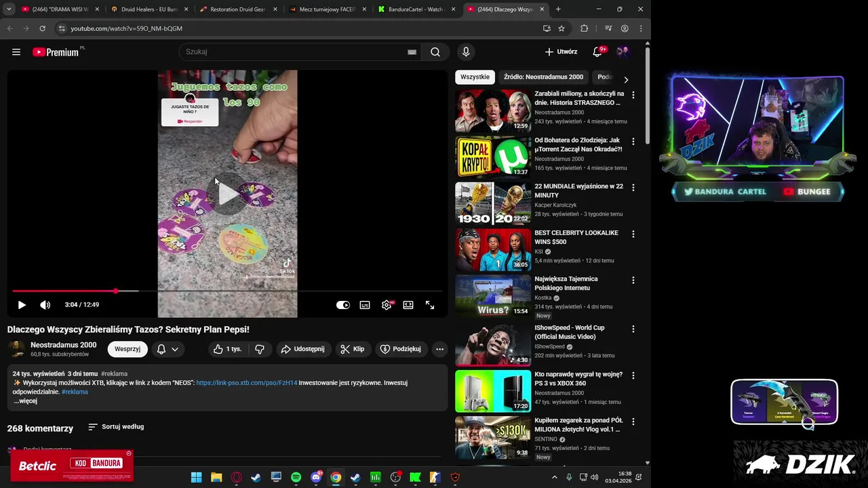
Task: Open the on-screen keyboard in search box
Action: 412,52
